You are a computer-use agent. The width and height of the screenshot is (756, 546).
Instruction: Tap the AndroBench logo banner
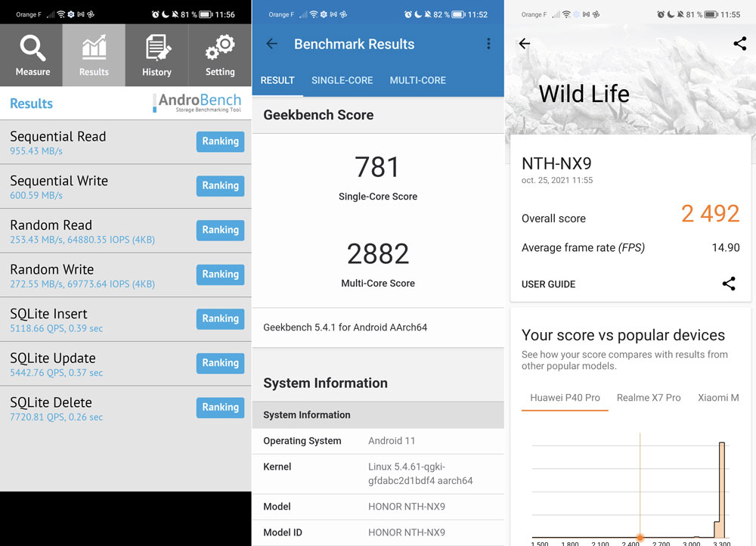point(197,104)
